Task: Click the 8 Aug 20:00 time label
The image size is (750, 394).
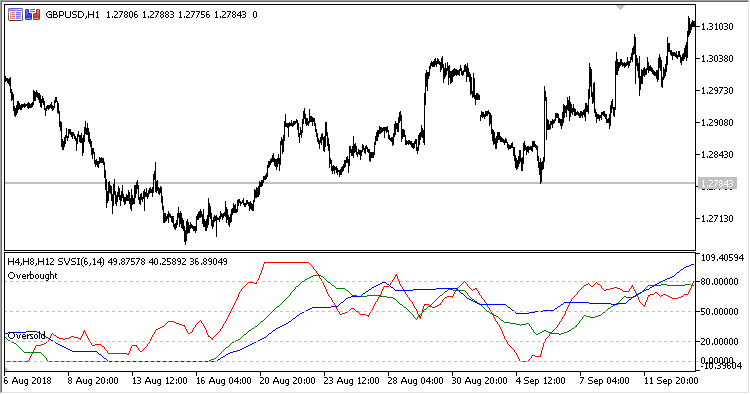Action: (93, 381)
